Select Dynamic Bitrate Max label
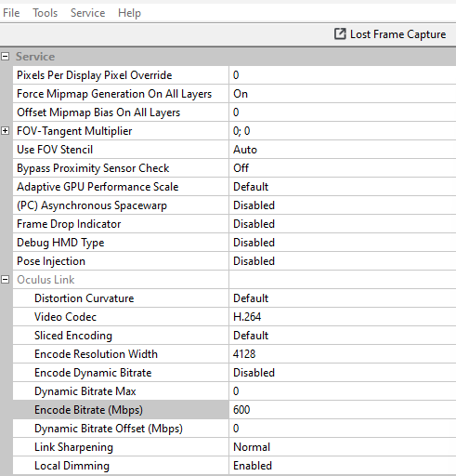The height and width of the screenshot is (476, 456). [x=85, y=391]
